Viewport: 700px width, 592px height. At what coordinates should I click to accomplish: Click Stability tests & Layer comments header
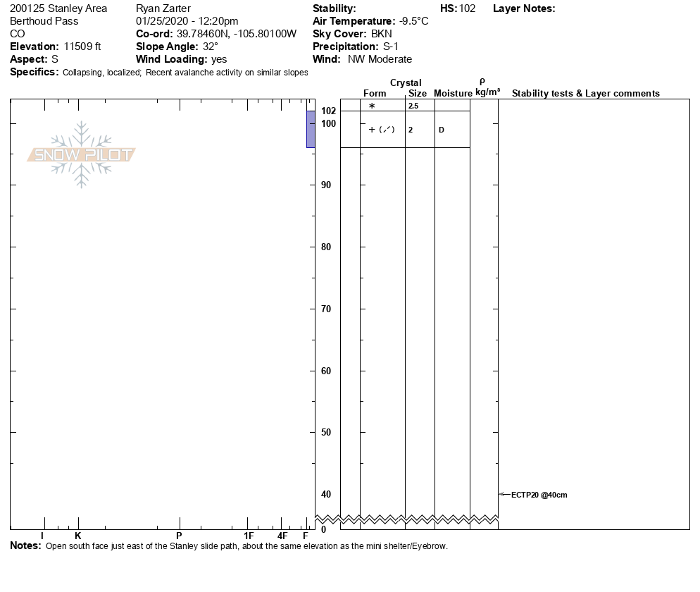[x=585, y=93]
